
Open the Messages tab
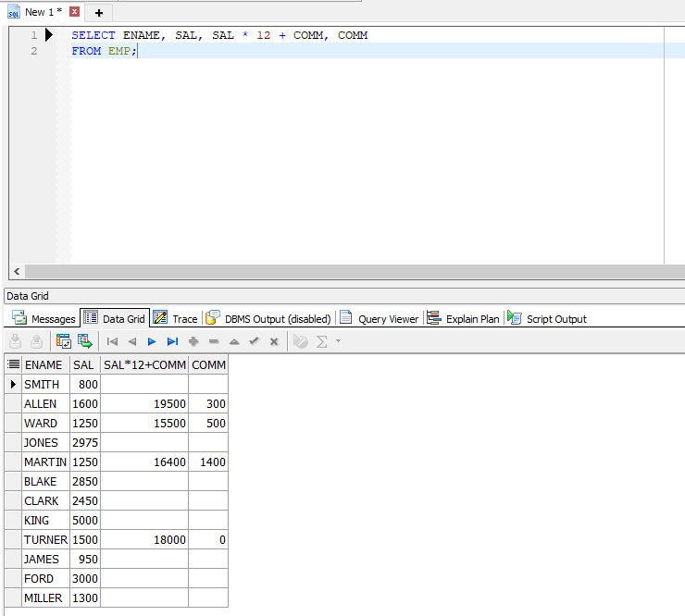[x=44, y=319]
